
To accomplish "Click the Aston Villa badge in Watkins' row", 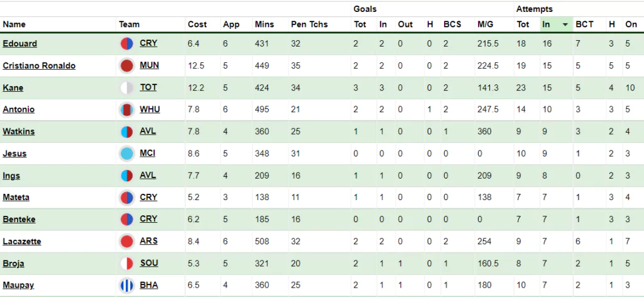I will 126,132.
